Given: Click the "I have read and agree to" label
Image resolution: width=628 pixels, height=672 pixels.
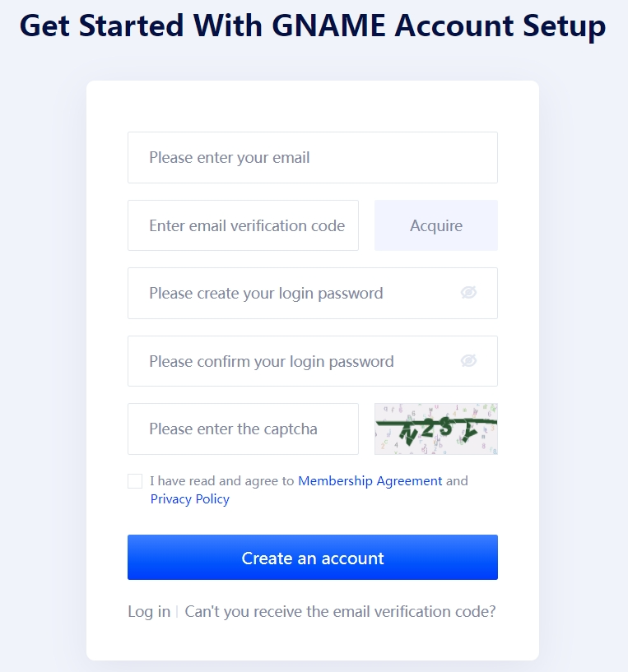Looking at the screenshot, I should coord(221,481).
